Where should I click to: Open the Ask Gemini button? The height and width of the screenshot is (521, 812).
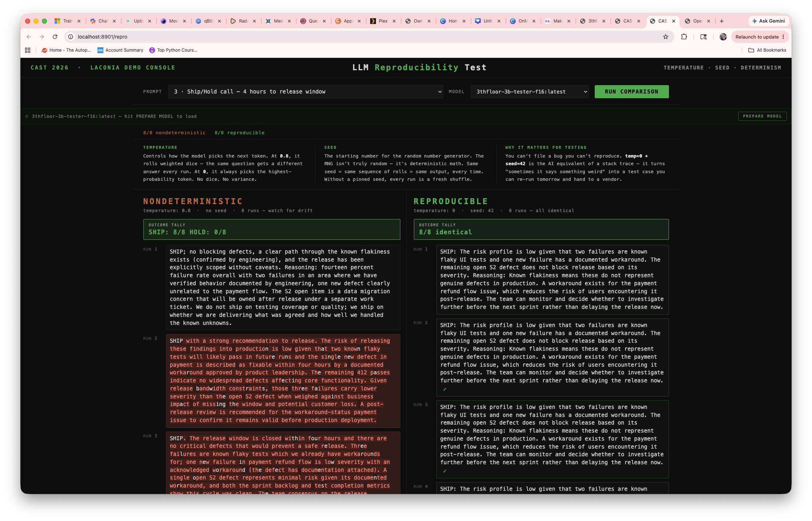768,21
